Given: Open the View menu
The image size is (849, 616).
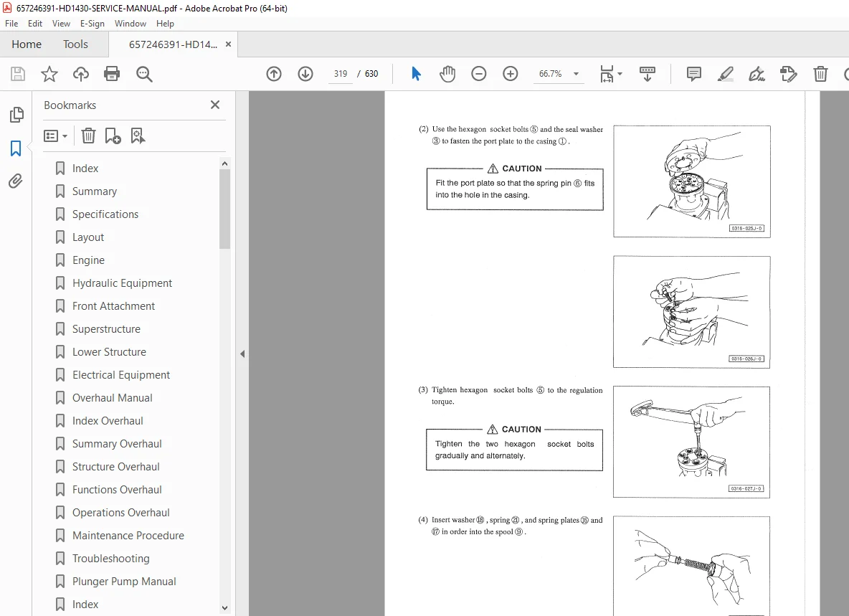Looking at the screenshot, I should [61, 23].
